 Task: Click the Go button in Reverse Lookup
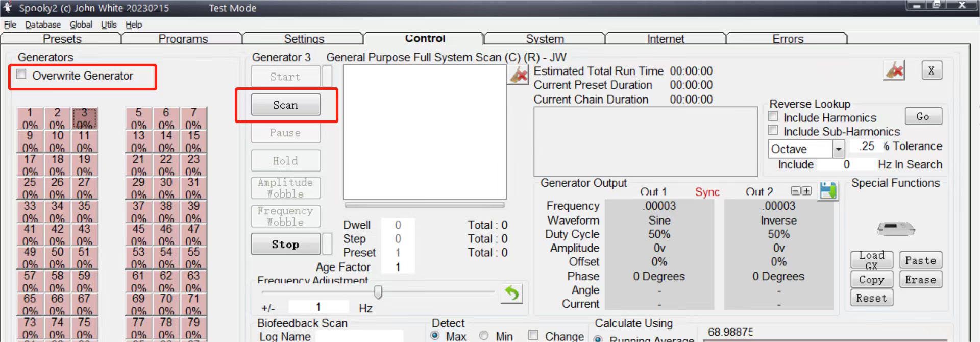tap(923, 116)
